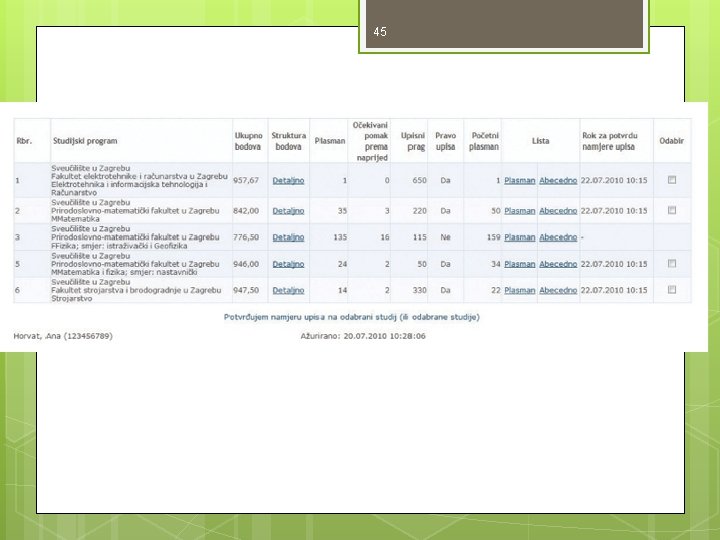Click the Upisni prag value 650
The width and height of the screenshot is (720, 540).
tap(419, 180)
